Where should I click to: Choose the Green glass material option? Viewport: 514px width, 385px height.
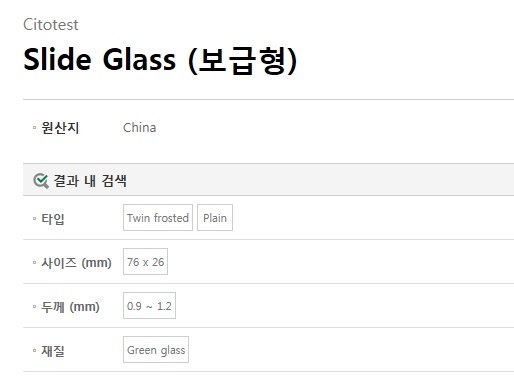(156, 350)
